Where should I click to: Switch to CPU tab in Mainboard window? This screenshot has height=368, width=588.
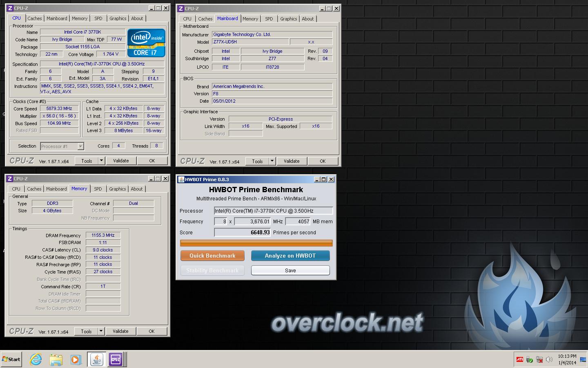[187, 19]
